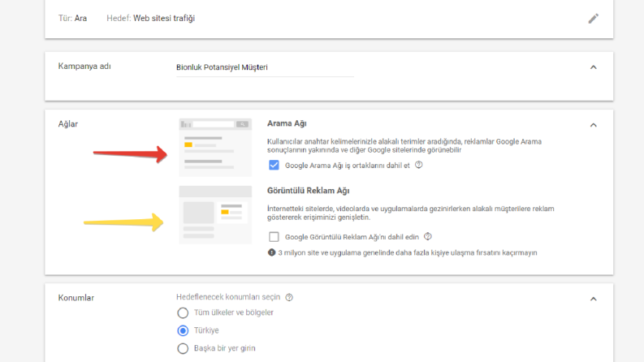
Task: Check Google Görüntülü Reklam Ağı'nı dahil edin
Action: [x=274, y=237]
